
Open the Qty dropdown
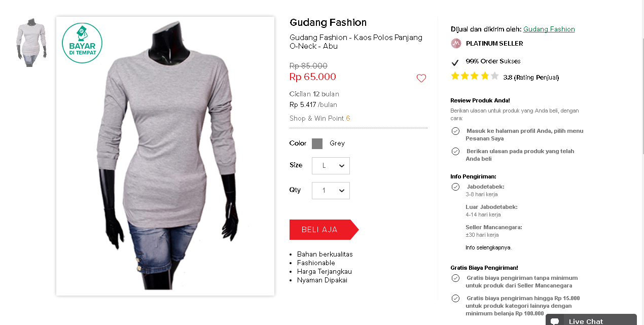coord(331,191)
